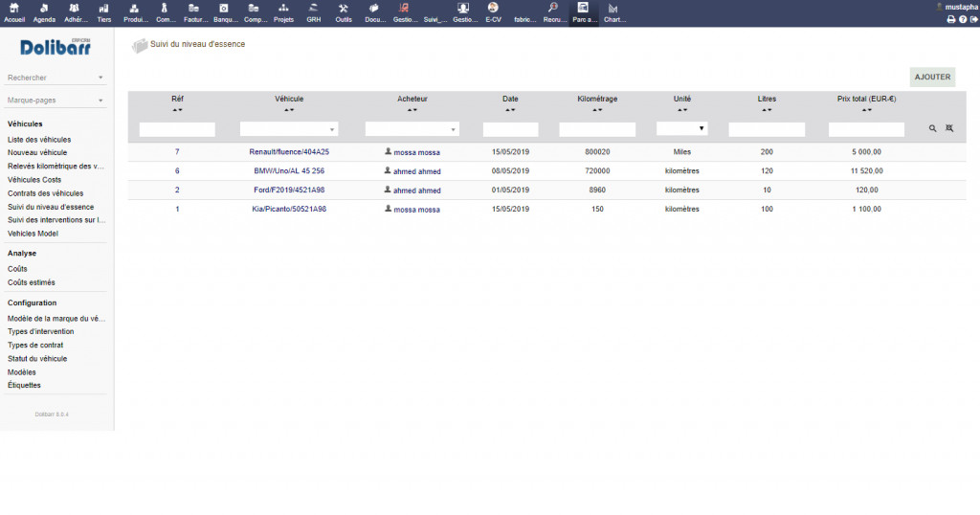980x515 pixels.
Task: Click buyer link ahmed ahmed for BMW row
Action: tap(416, 171)
